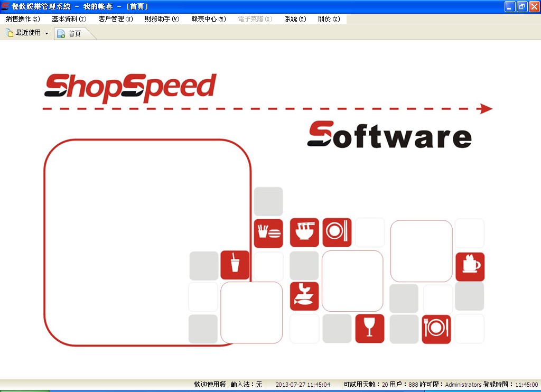Click the plate with fork and knife icon
This screenshot has width=541, height=392.
(x=436, y=329)
